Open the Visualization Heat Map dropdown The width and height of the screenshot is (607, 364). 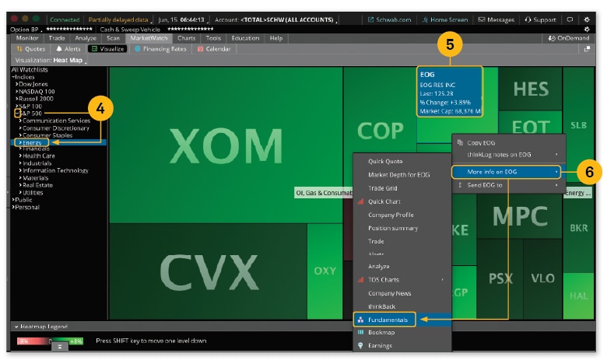[x=51, y=60]
